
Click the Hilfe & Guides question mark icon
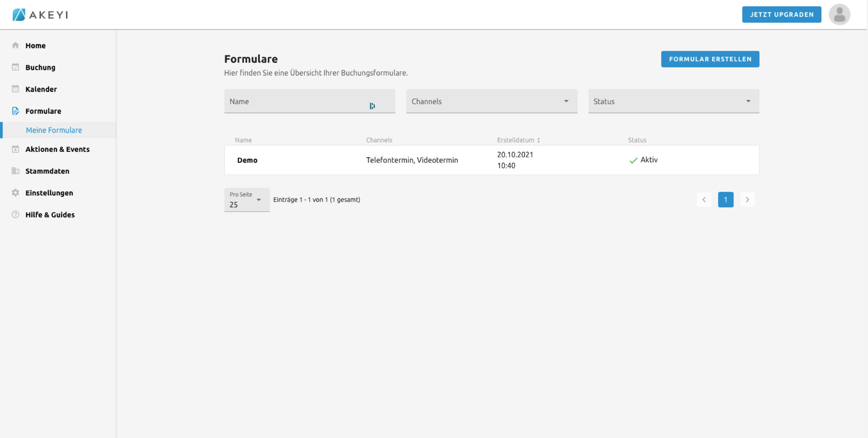click(15, 214)
